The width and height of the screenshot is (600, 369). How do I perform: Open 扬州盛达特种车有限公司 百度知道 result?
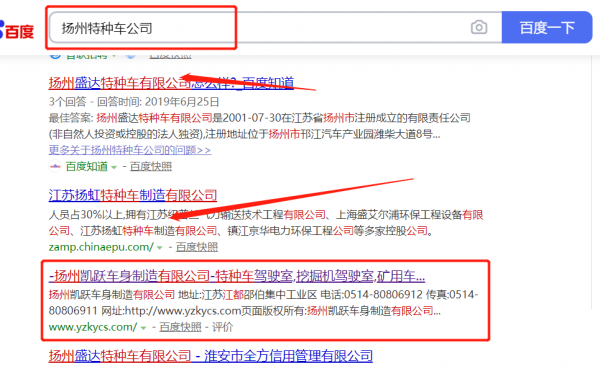pyautogui.click(x=171, y=83)
